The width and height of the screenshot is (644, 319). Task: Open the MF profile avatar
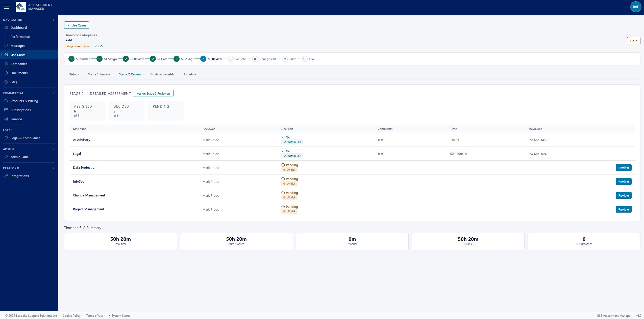(635, 7)
